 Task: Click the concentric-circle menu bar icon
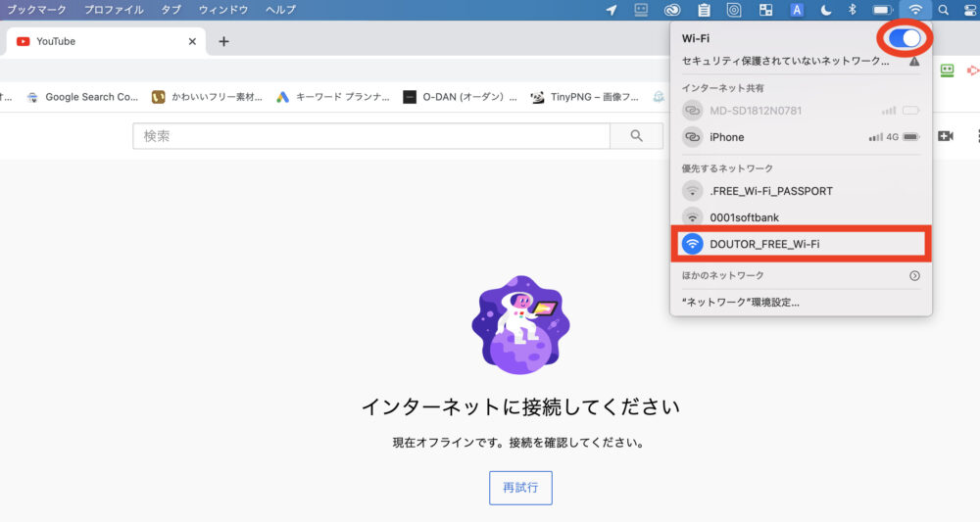pyautogui.click(x=734, y=10)
